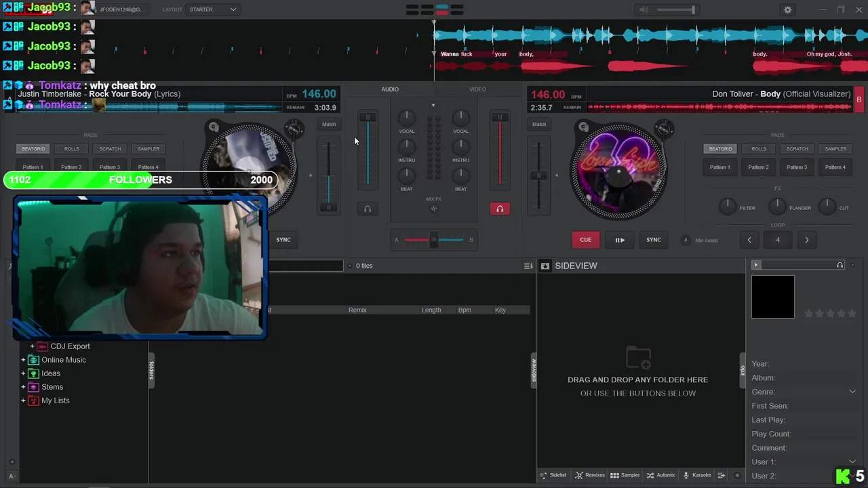
Task: Expand the CDJ Export tree item
Action: pos(32,346)
